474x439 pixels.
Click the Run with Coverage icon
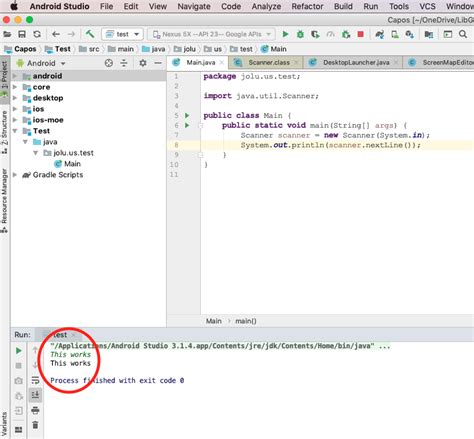pyautogui.click(x=315, y=34)
